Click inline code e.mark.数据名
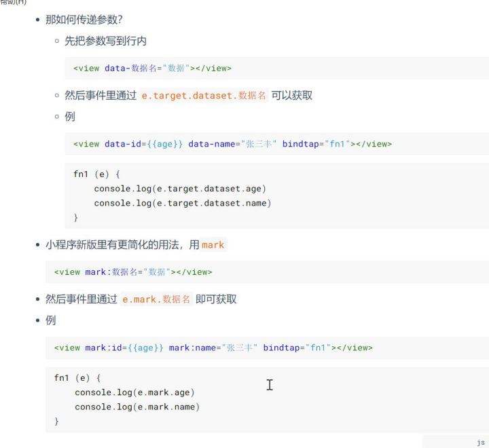The height and width of the screenshot is (448, 489). click(x=157, y=299)
